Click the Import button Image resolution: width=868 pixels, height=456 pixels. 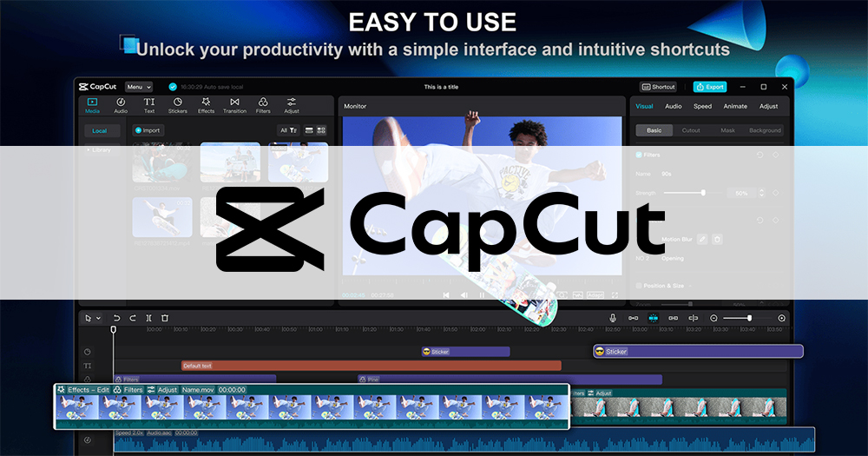(x=148, y=130)
